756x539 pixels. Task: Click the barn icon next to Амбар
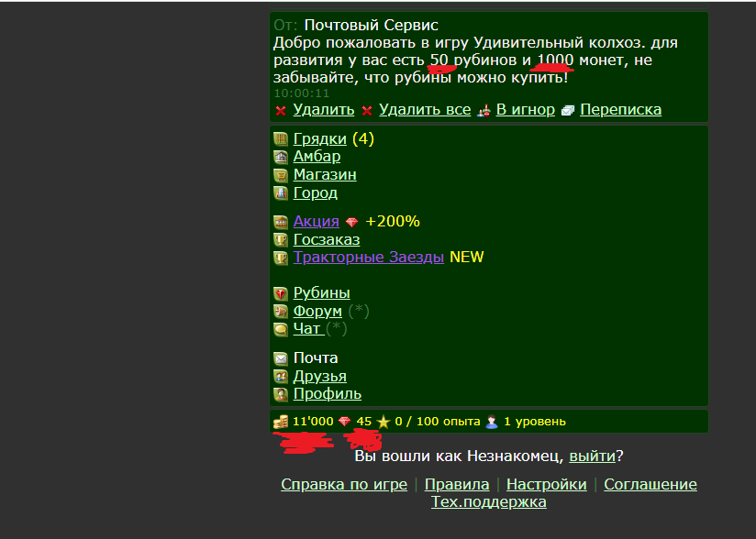coord(281,157)
